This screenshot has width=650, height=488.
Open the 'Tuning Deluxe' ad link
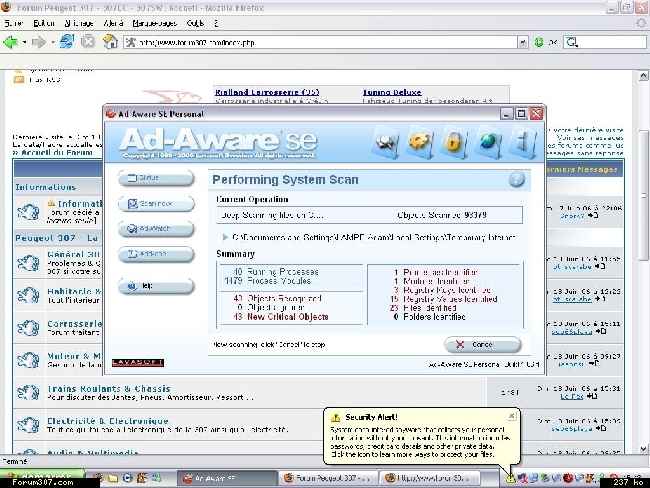[x=392, y=92]
